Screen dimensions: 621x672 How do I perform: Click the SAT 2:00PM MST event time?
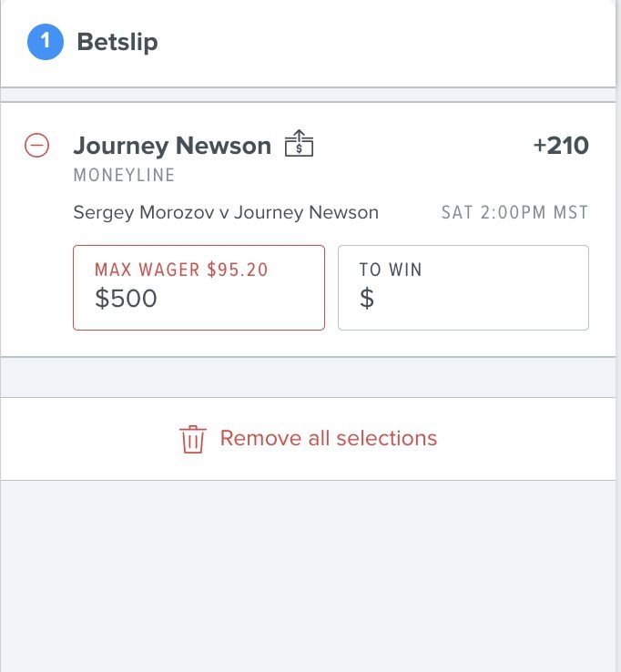515,212
